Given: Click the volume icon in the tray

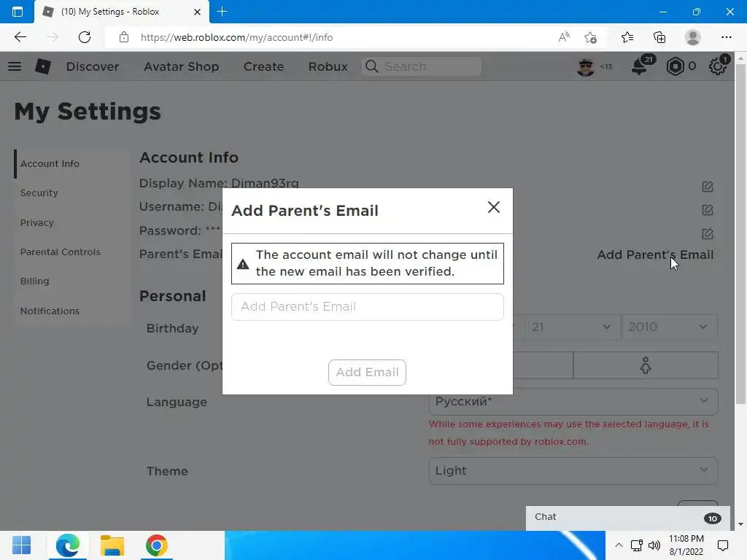Looking at the screenshot, I should point(654,545).
